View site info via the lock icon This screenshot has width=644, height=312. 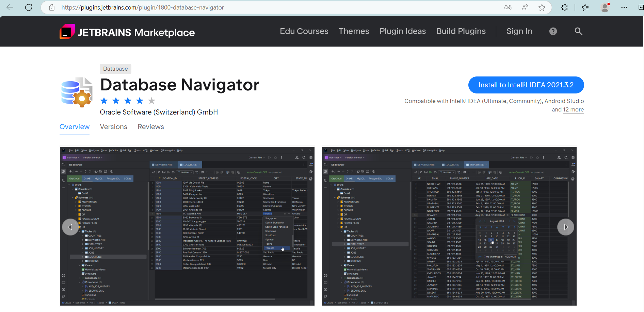(52, 7)
